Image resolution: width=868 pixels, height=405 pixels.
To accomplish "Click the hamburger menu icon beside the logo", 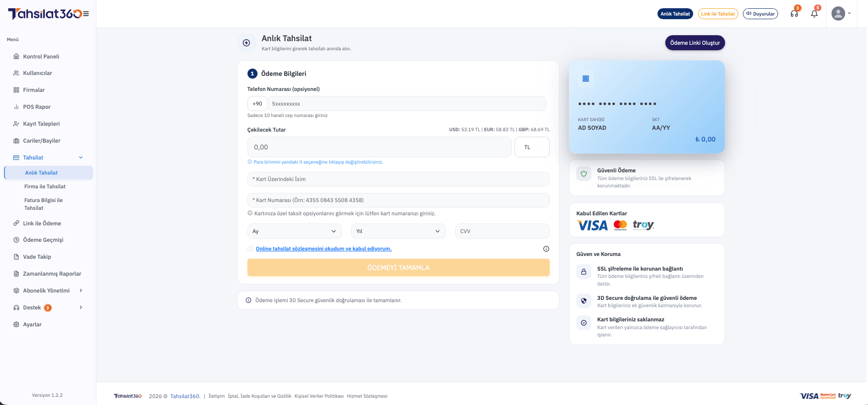I will (x=86, y=14).
